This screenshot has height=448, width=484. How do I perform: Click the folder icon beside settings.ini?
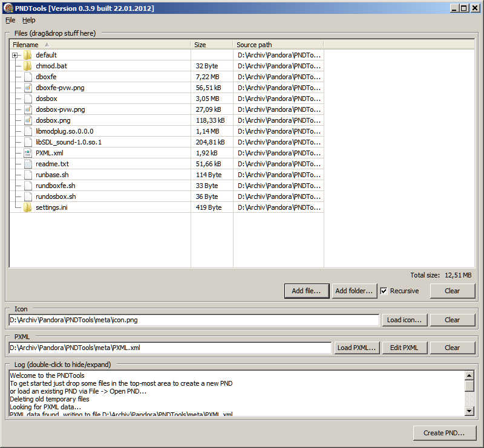(28, 207)
